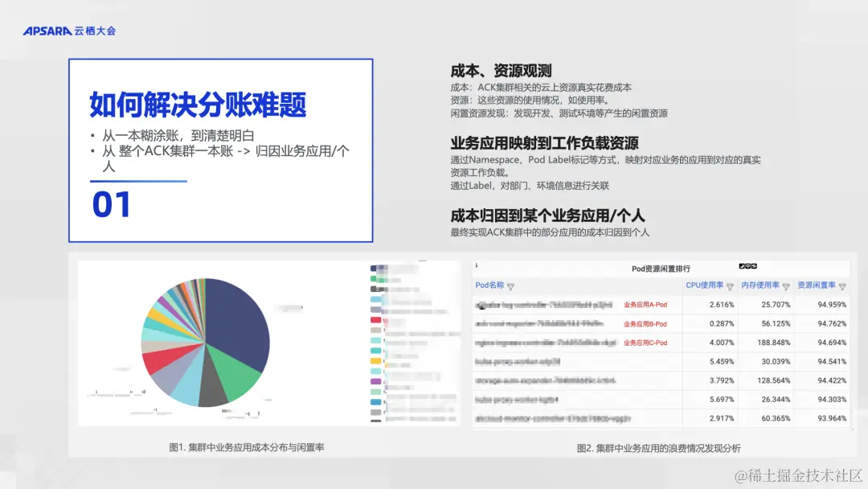This screenshot has height=489, width=868.
Task: Open the CPU使用率 filter dropdown
Action: click(731, 285)
